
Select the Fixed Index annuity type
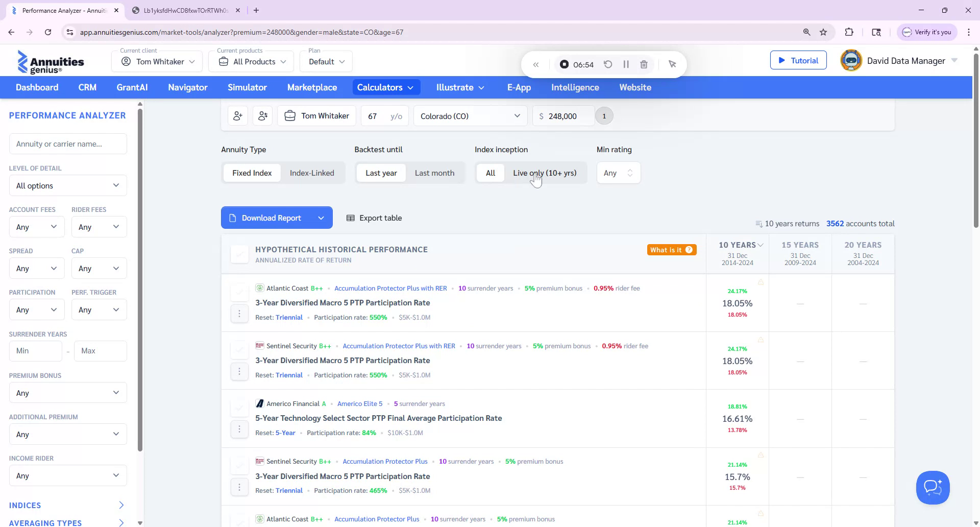(x=252, y=173)
